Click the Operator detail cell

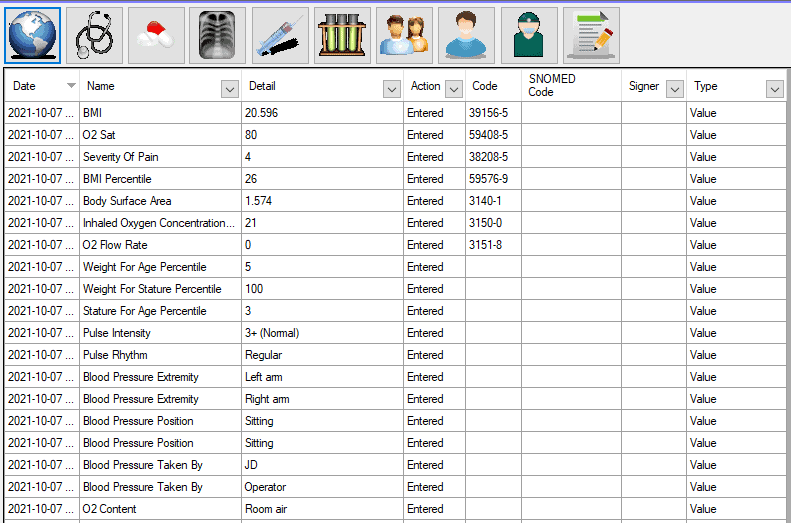(x=322, y=487)
